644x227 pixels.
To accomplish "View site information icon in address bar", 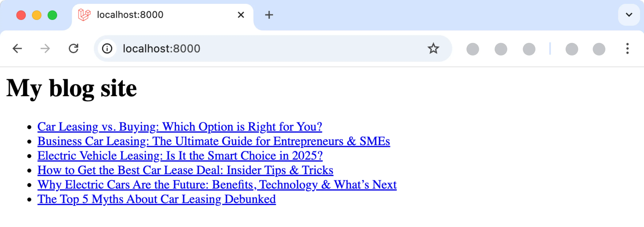I will (107, 48).
